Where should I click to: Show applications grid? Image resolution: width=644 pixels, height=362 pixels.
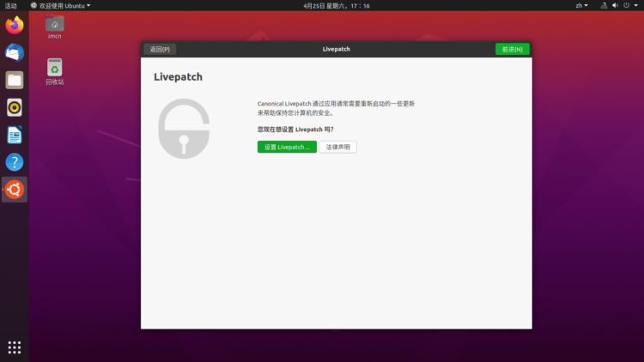point(14,347)
